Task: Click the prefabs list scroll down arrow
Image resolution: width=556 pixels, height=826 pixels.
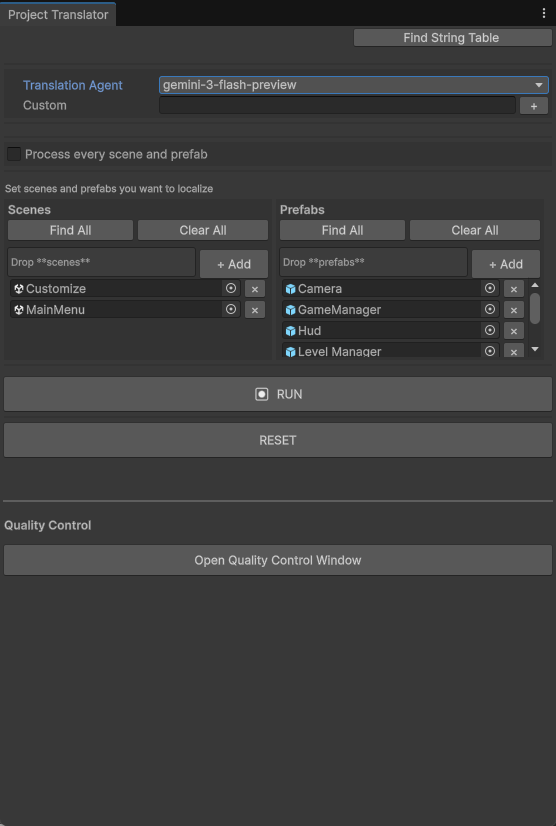Action: coord(535,349)
